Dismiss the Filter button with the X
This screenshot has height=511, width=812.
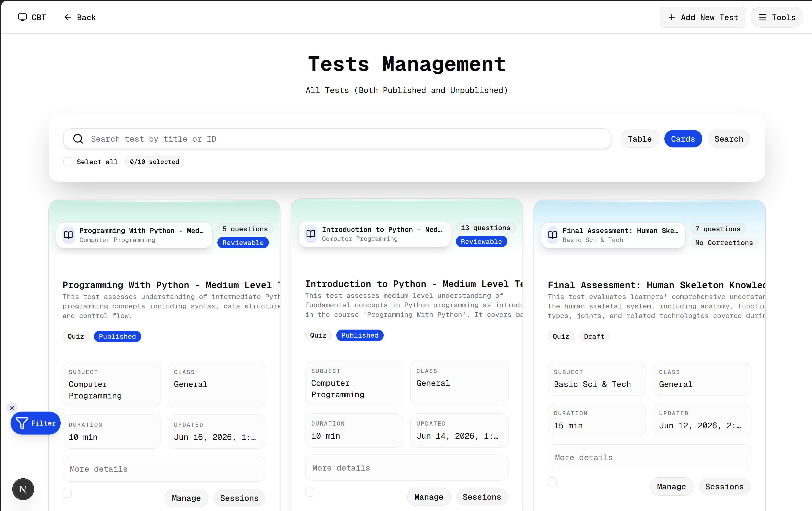pyautogui.click(x=12, y=408)
